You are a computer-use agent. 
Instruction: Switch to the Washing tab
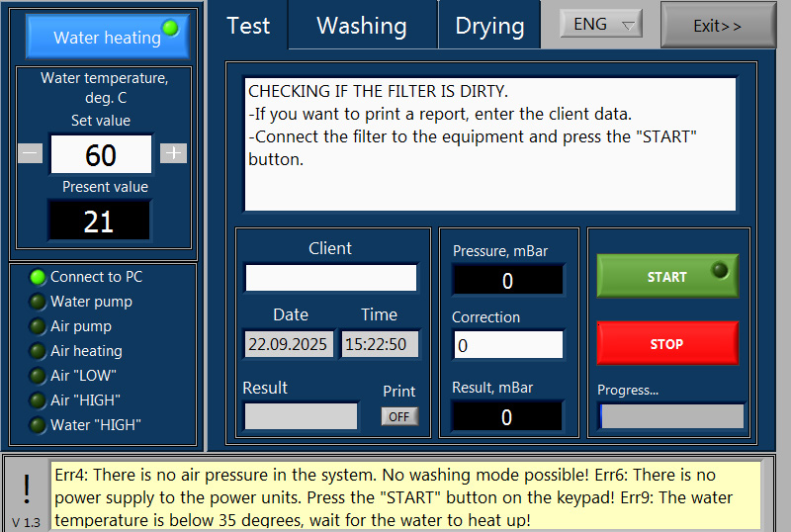pos(362,26)
